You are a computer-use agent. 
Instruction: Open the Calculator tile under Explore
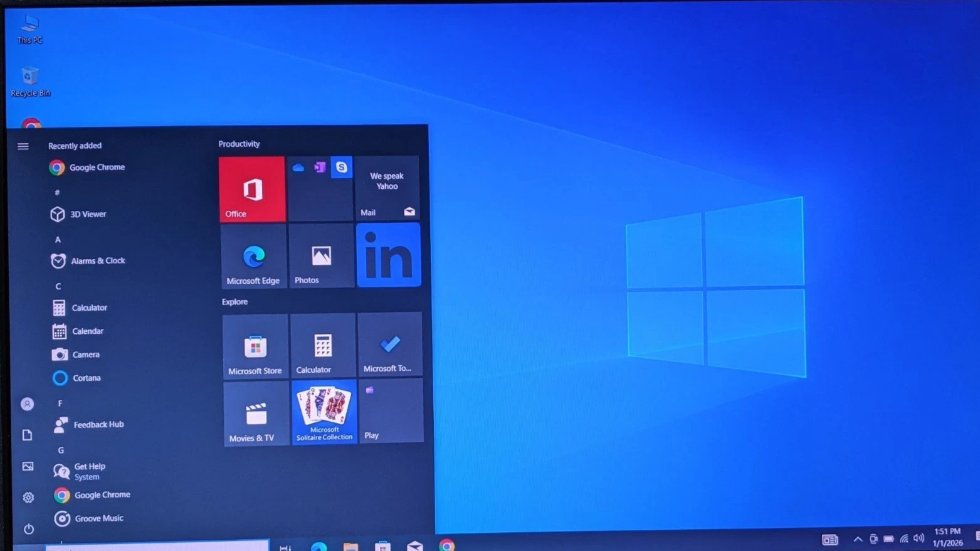pyautogui.click(x=323, y=346)
